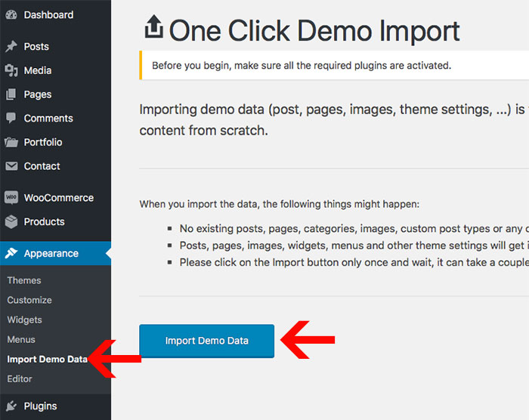Select the Appearance menu label

(51, 253)
